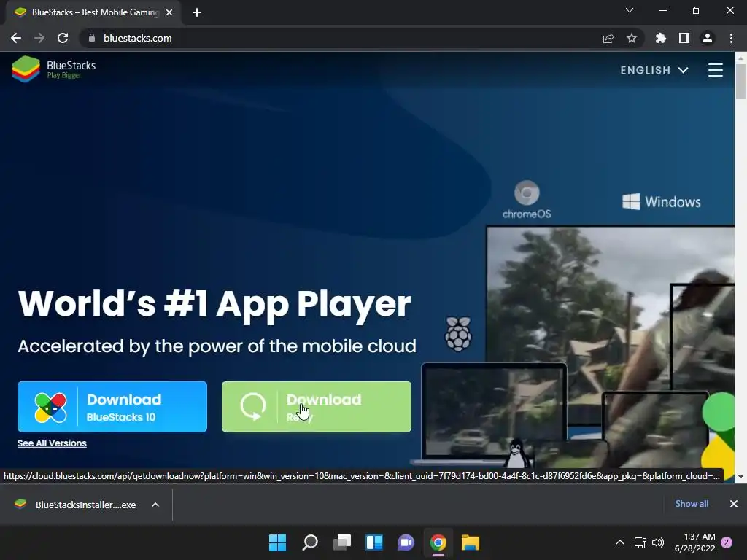Viewport: 747px width, 560px height.
Task: Open the hamburger menu on BlueStacks site
Action: click(715, 70)
